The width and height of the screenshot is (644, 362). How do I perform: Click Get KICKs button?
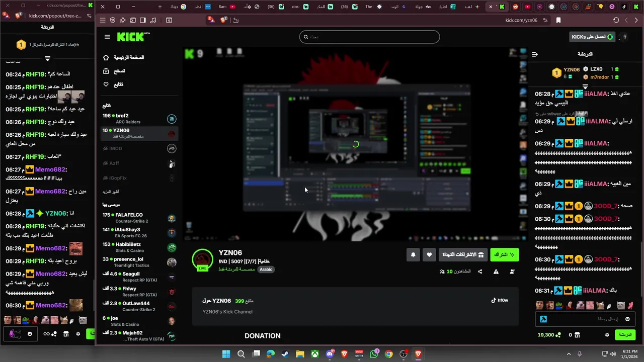pyautogui.click(x=593, y=37)
